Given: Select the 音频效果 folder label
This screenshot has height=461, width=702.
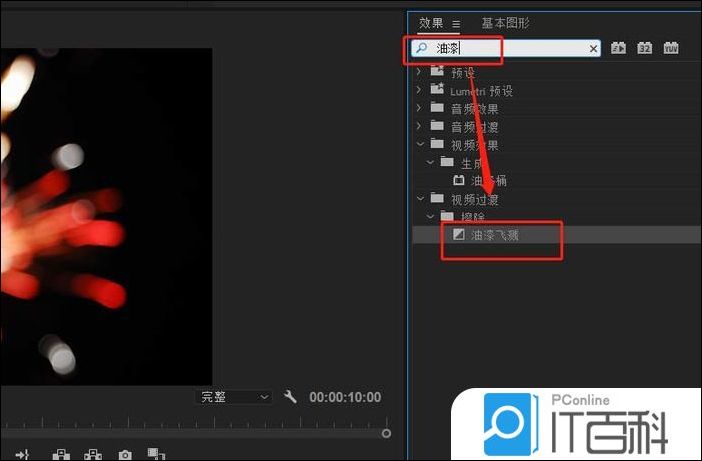Looking at the screenshot, I should pos(475,109).
